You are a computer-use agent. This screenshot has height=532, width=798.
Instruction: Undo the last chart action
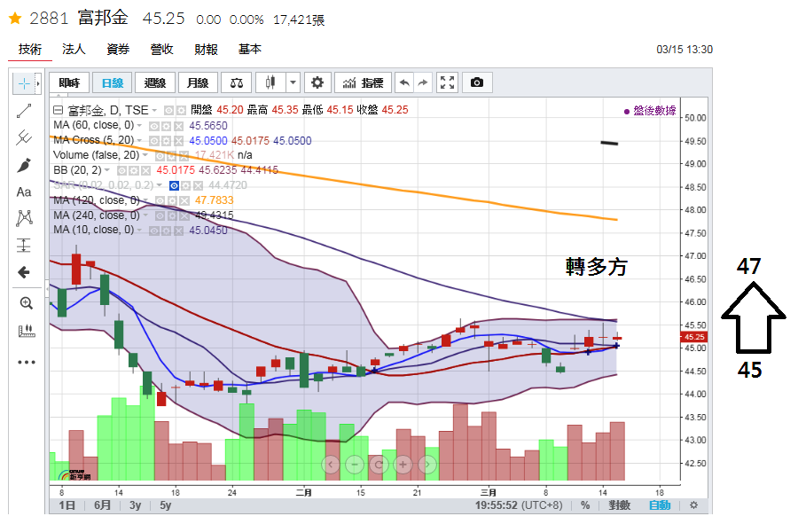tap(404, 82)
